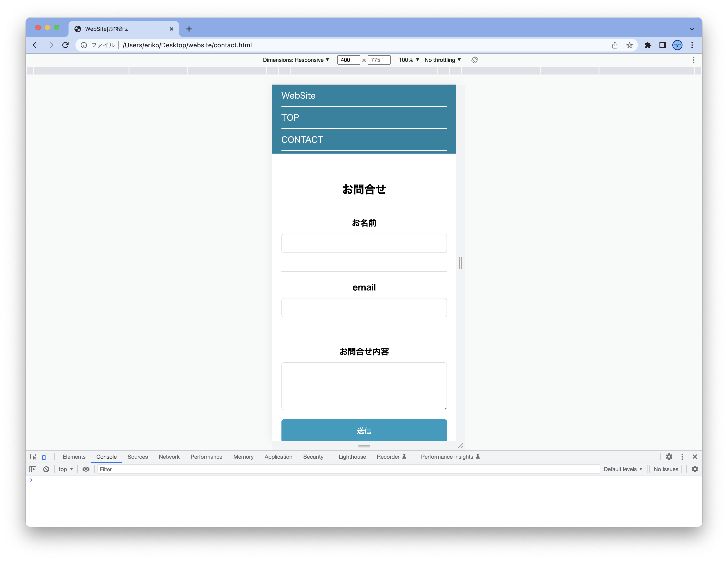Open the Dimensions Responsive dropdown
Image resolution: width=728 pixels, height=561 pixels.
[x=296, y=60]
